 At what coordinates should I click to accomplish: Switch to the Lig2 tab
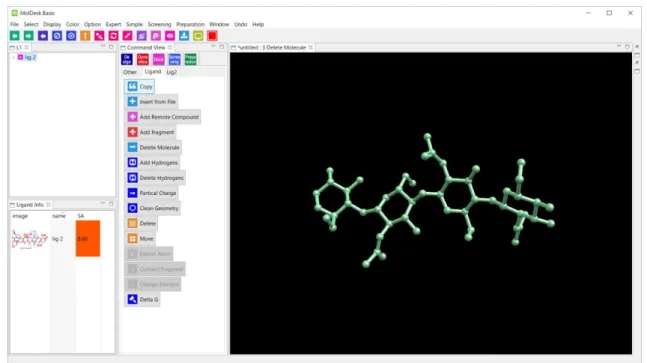click(172, 72)
